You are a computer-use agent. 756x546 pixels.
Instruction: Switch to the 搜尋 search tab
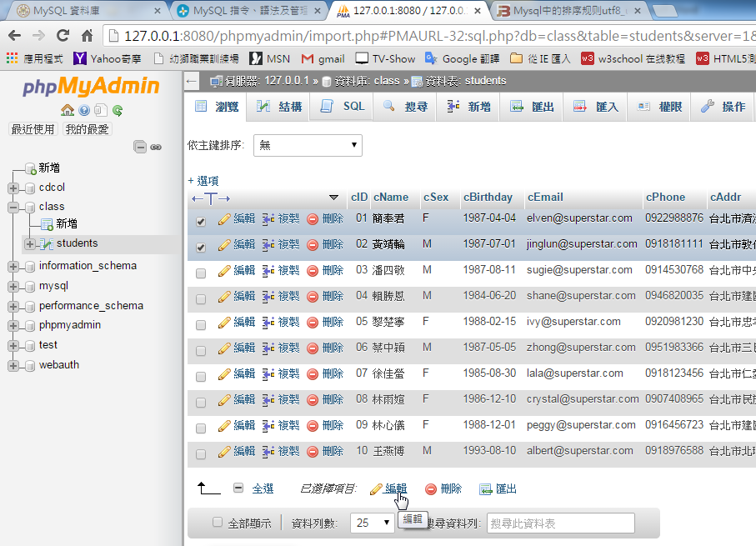click(x=405, y=107)
